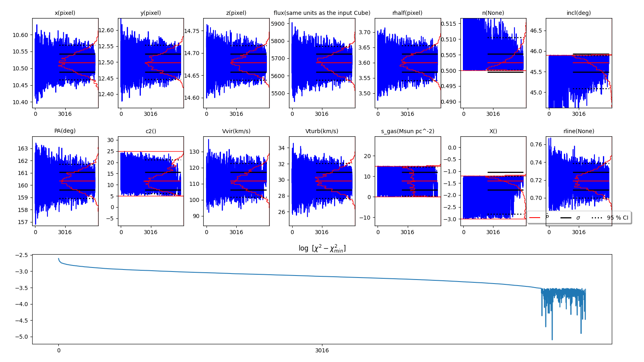Screen dimensions: 644x362
Task: Click the log chi-squared plot title
Action: (x=322, y=249)
